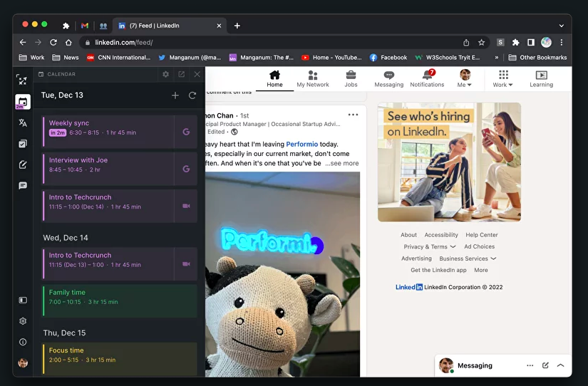Image resolution: width=588 pixels, height=386 pixels.
Task: Close the calendar panel
Action: click(x=197, y=74)
